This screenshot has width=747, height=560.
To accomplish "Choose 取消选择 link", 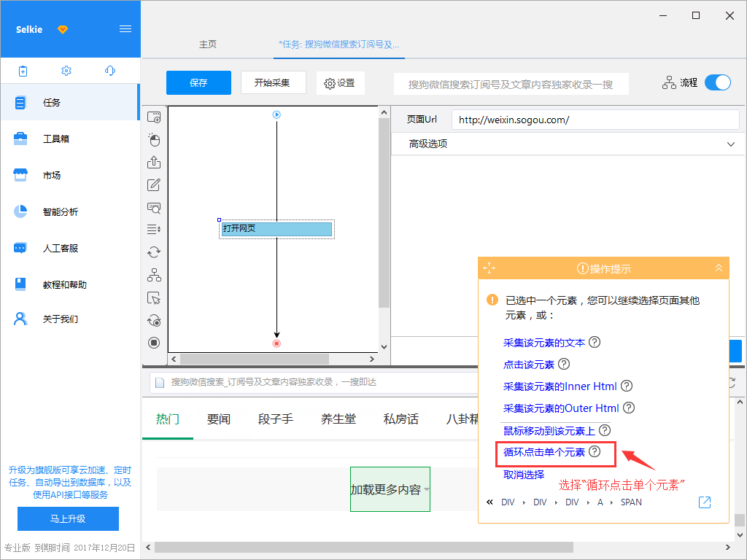I will tap(524, 475).
